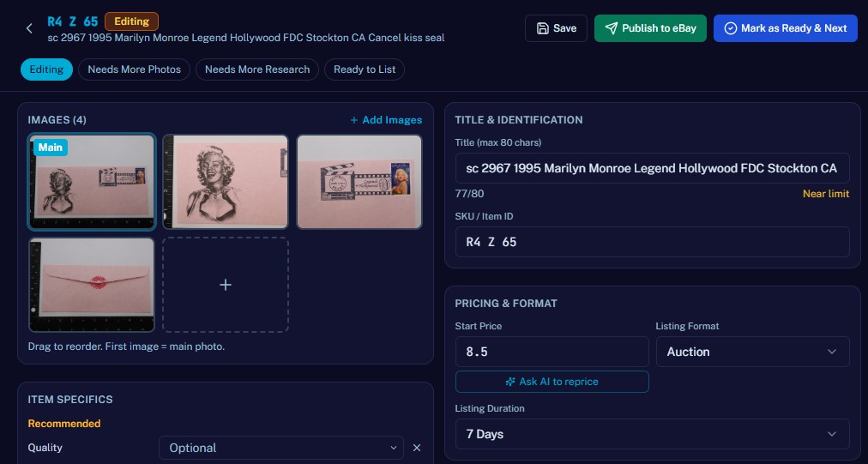Click the orange Editing status badge
The image size is (868, 464).
point(131,21)
